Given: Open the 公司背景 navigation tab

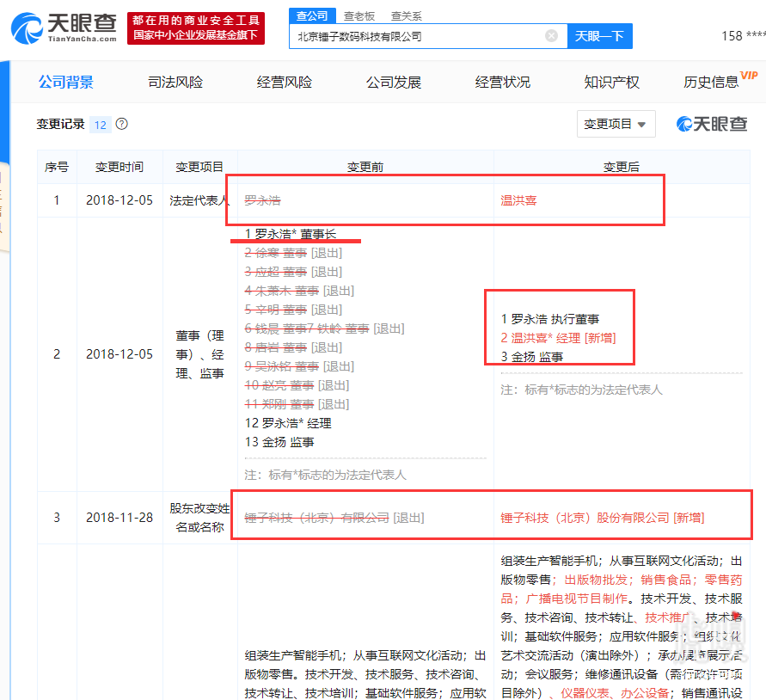Looking at the screenshot, I should (66, 82).
